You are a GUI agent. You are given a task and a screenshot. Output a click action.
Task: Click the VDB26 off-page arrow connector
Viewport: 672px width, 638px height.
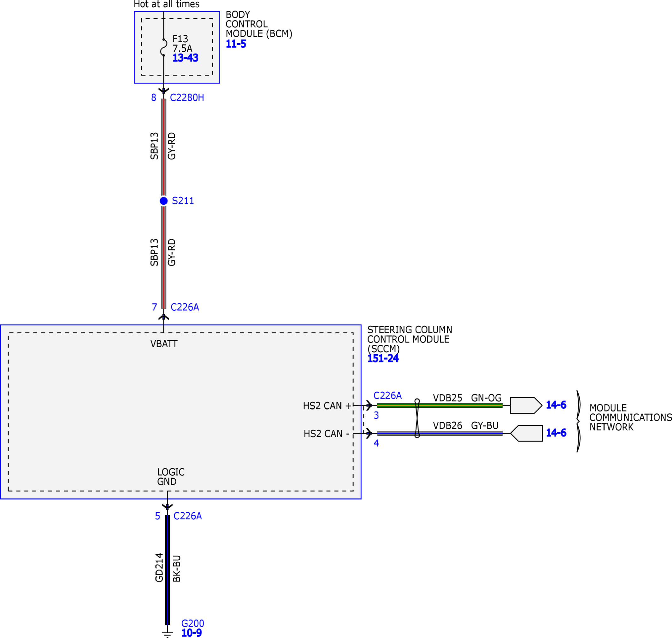526,433
